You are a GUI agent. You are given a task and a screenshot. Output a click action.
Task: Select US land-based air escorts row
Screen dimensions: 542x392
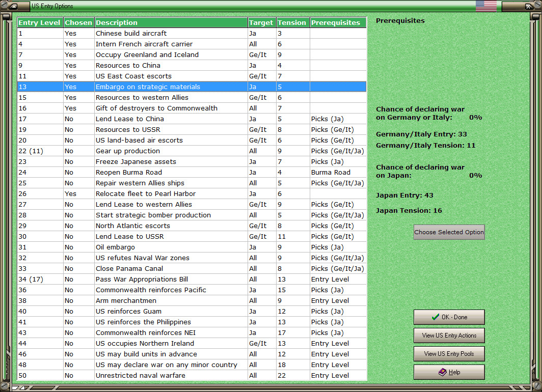pos(192,140)
